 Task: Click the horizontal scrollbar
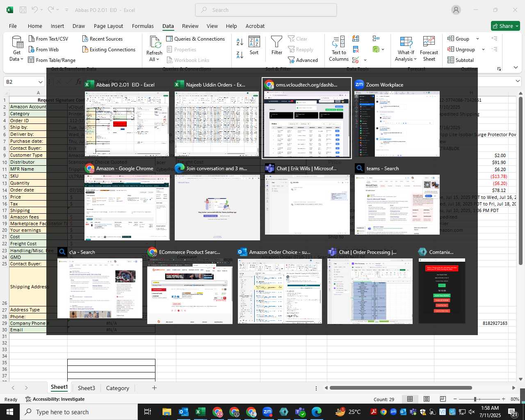tap(401, 388)
